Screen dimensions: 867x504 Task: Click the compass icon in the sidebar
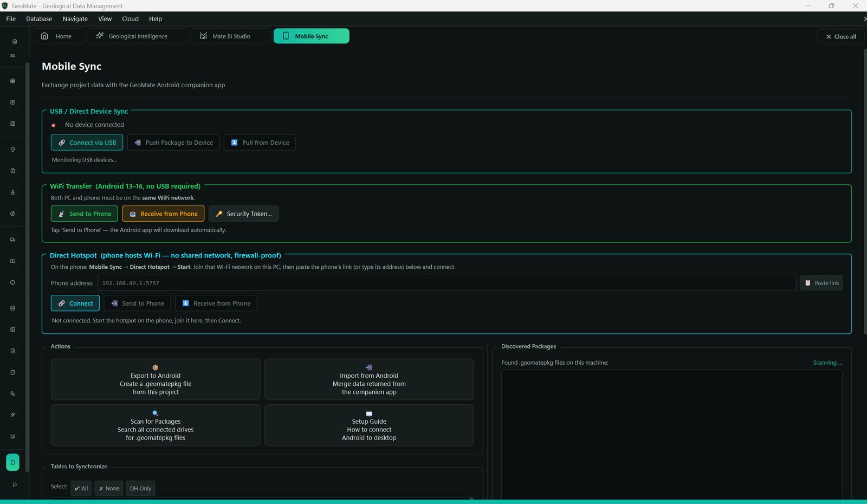[12, 214]
